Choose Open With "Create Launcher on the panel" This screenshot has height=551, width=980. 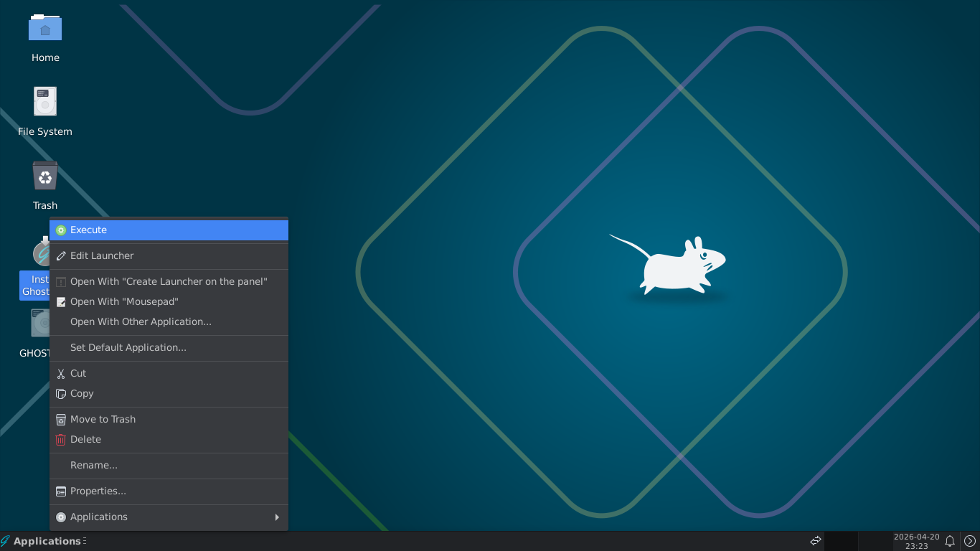[169, 282]
